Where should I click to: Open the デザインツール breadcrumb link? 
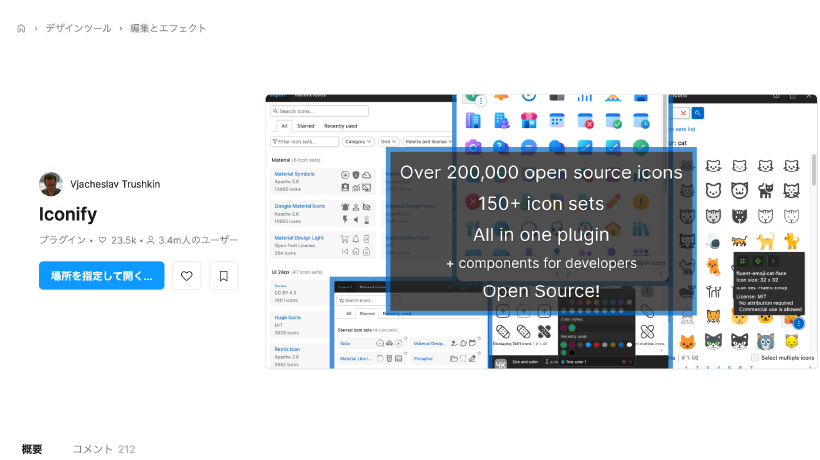[x=78, y=28]
